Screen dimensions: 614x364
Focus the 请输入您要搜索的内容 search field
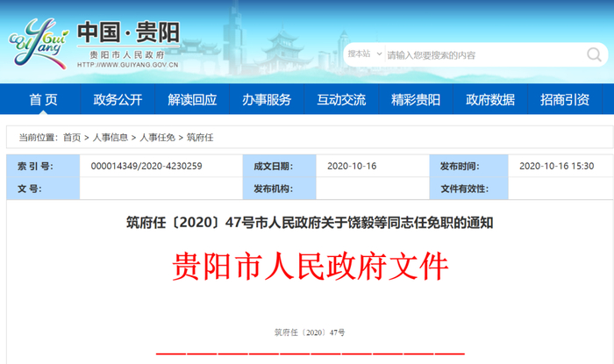(485, 55)
